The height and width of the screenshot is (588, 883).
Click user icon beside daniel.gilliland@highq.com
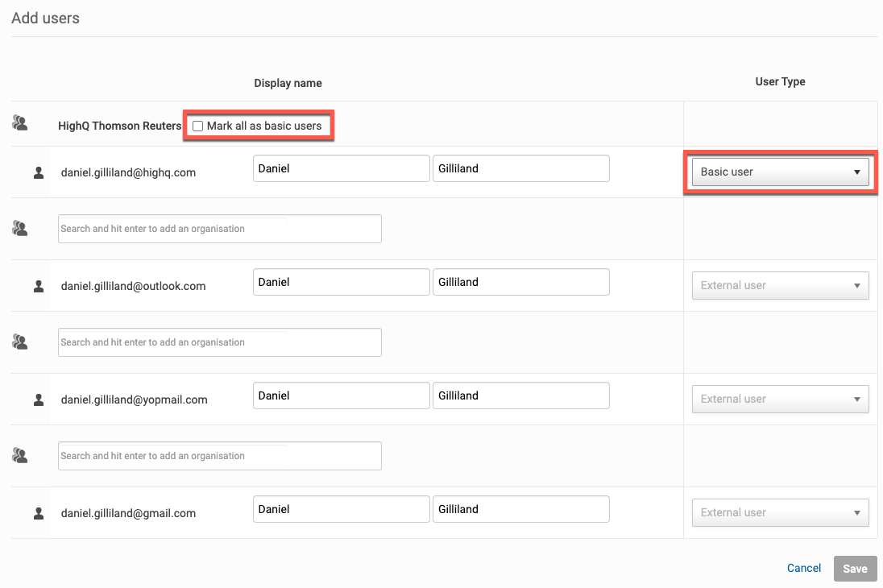coord(38,172)
